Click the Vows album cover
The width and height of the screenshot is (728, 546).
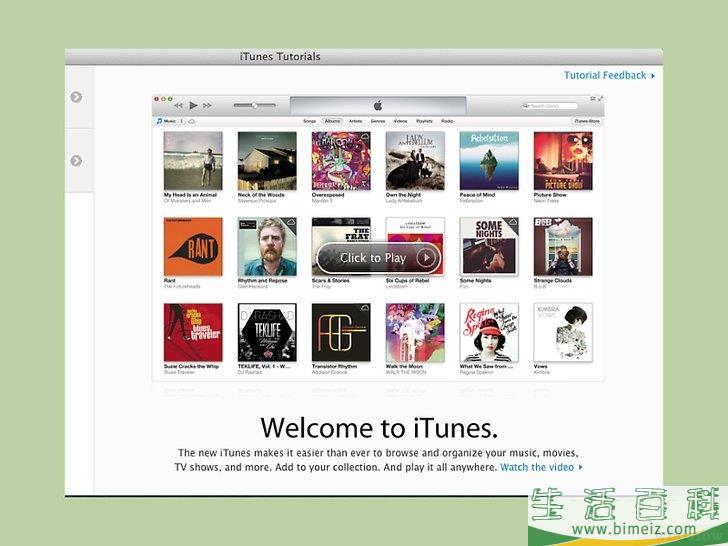[563, 332]
